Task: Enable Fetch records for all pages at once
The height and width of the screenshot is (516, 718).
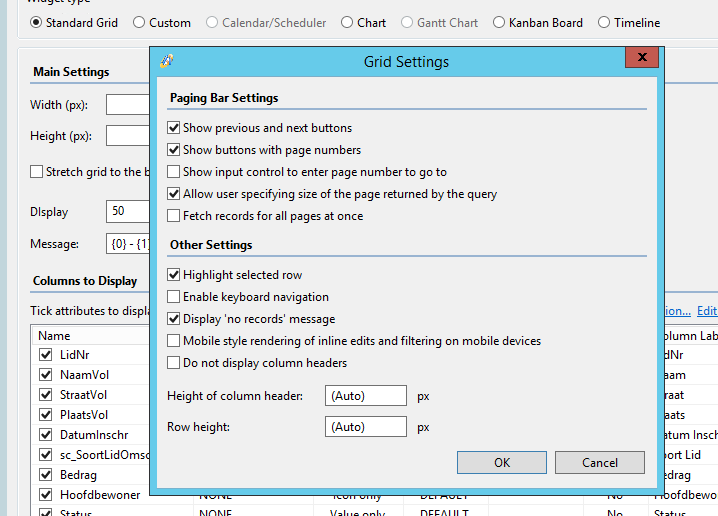Action: click(x=174, y=216)
